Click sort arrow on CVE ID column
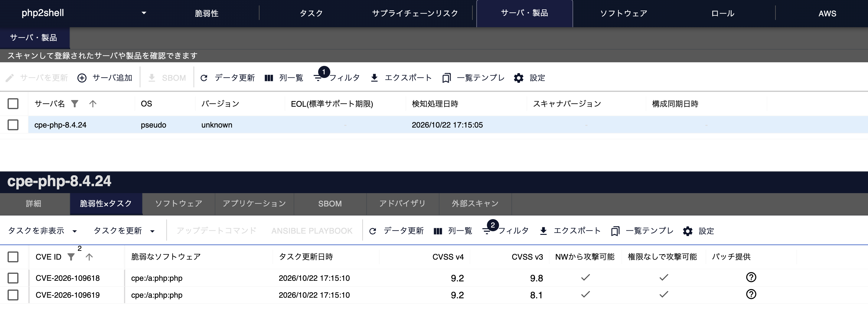Viewport: 868px width, 324px height. click(89, 257)
